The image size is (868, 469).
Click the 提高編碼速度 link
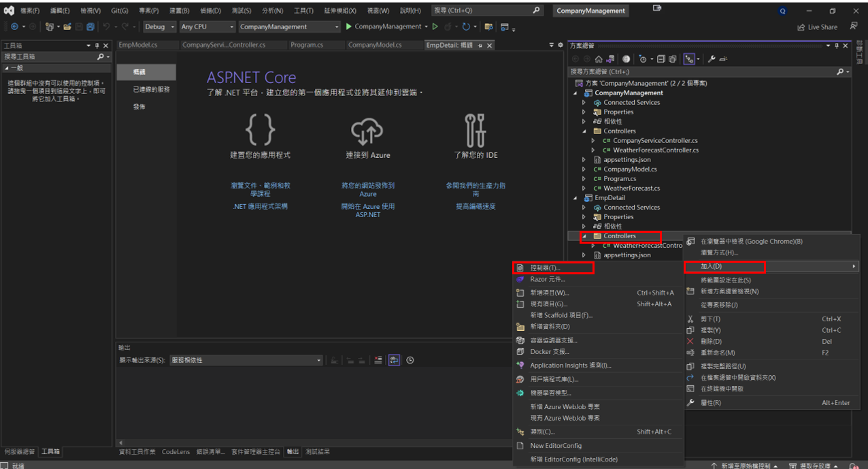click(475, 206)
